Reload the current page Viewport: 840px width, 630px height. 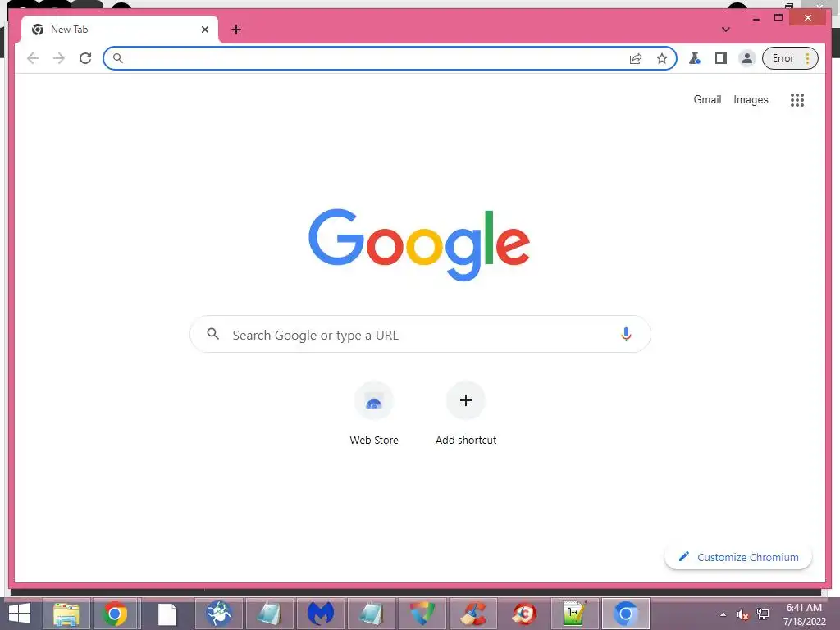[x=85, y=58]
